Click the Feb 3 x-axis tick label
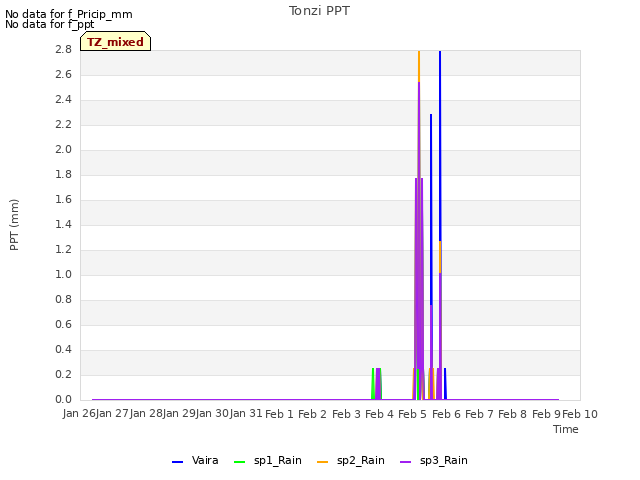This screenshot has height=480, width=640. pyautogui.click(x=346, y=414)
